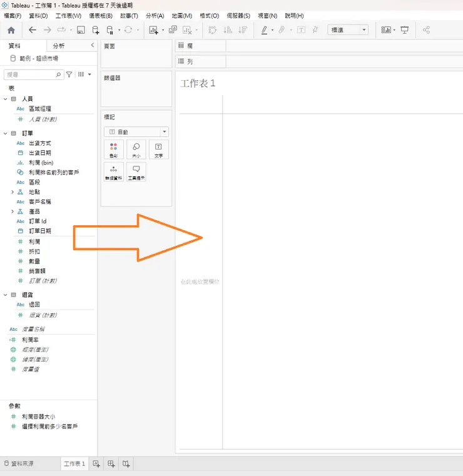Click the redo forward arrow
Image resolution: width=463 pixels, height=476 pixels.
coord(47,30)
